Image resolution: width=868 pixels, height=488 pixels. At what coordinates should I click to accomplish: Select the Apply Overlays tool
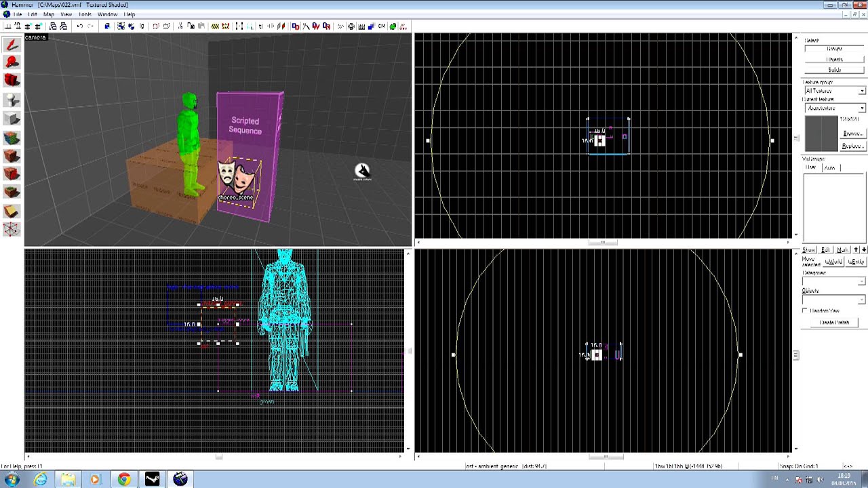(12, 192)
